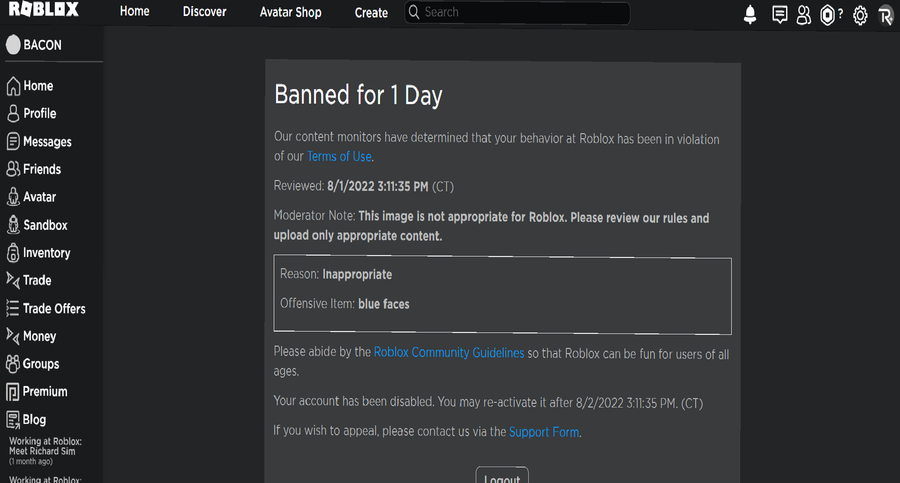This screenshot has height=483, width=900.
Task: Open Trade Offers in the sidebar
Action: click(54, 308)
